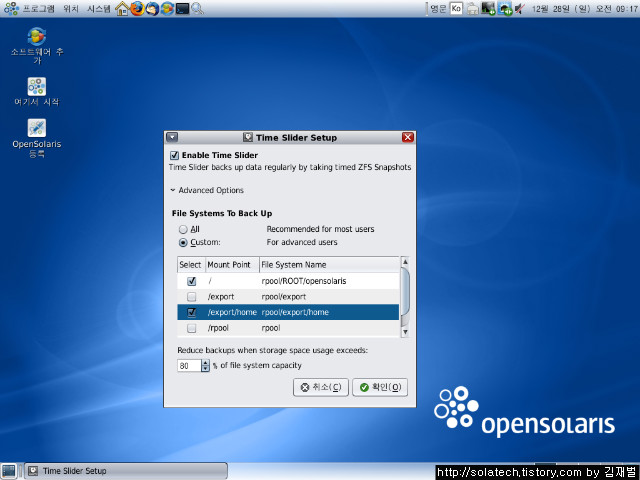The image size is (640, 480).
Task: Open the 여기서 시작 desktop icon
Action: point(37,91)
